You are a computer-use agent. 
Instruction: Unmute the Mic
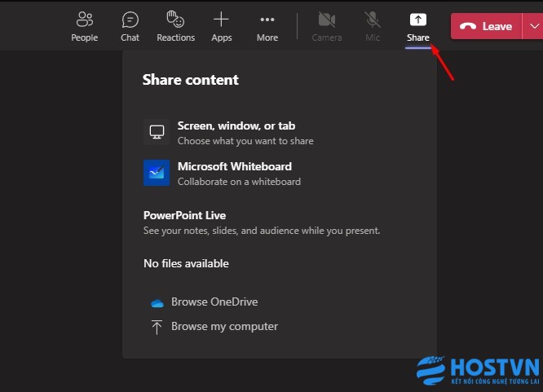click(x=373, y=27)
